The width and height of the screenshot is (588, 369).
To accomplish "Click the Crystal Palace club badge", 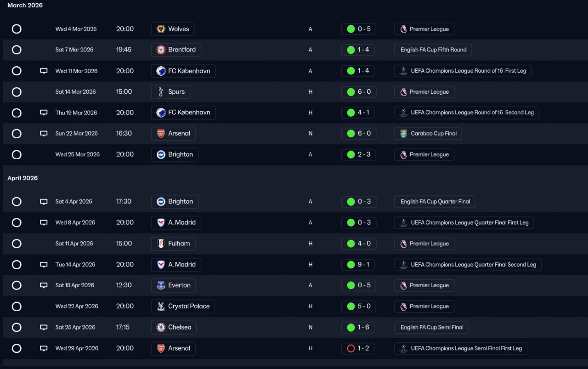I will coord(161,307).
